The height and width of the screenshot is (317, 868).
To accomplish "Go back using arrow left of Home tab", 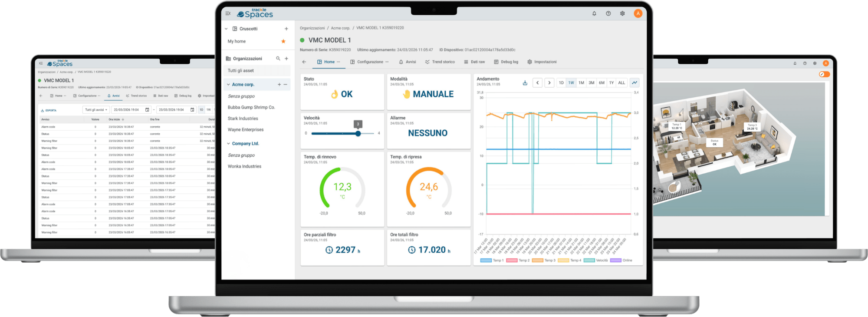I will (x=304, y=62).
